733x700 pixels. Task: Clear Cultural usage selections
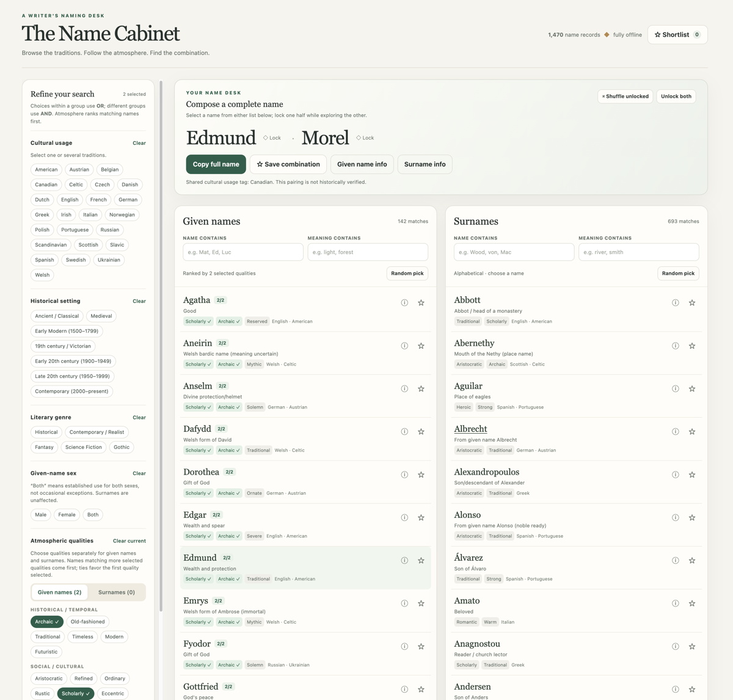pyautogui.click(x=139, y=143)
